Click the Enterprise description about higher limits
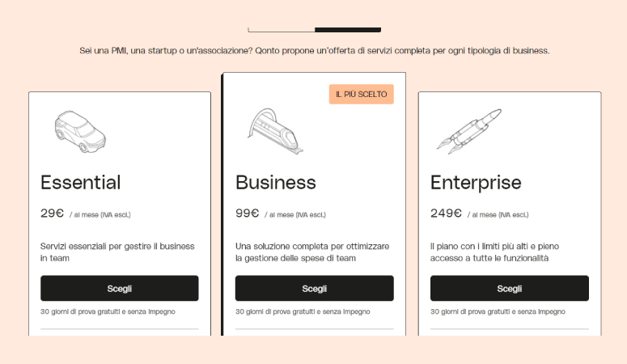 [x=494, y=252]
